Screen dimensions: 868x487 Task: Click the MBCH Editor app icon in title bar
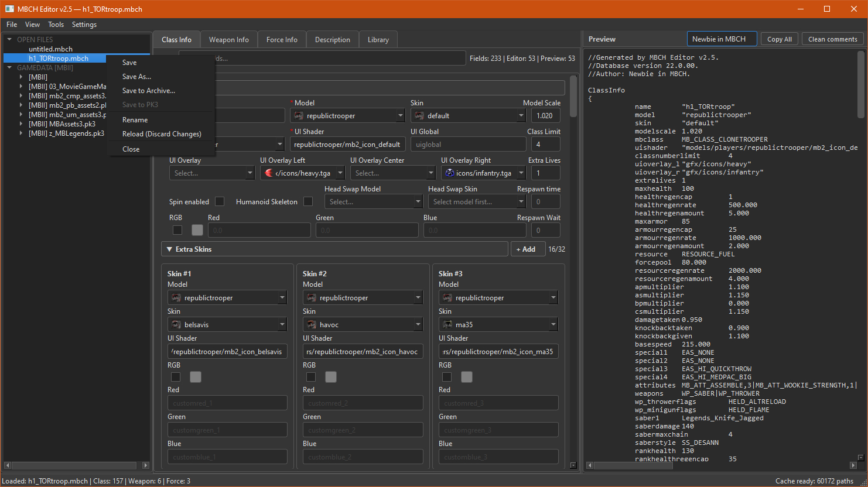click(9, 9)
